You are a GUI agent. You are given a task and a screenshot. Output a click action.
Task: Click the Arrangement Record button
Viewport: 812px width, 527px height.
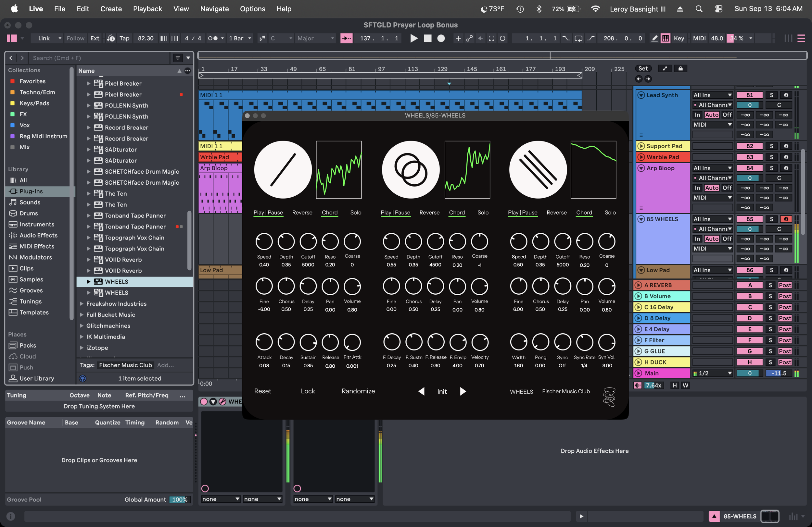(441, 39)
